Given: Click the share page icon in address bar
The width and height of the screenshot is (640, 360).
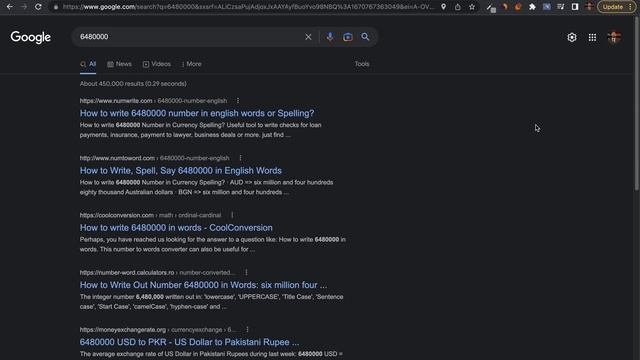Looking at the screenshot, I should click(458, 7).
